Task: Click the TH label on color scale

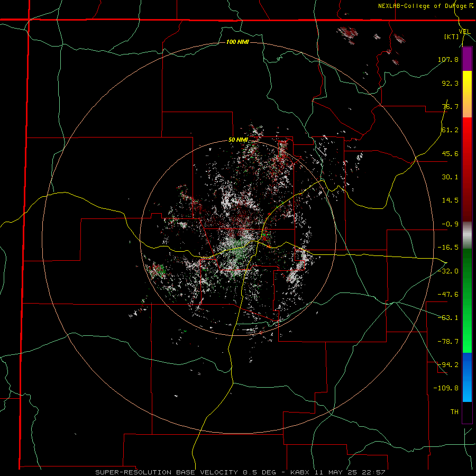Action: (454, 411)
